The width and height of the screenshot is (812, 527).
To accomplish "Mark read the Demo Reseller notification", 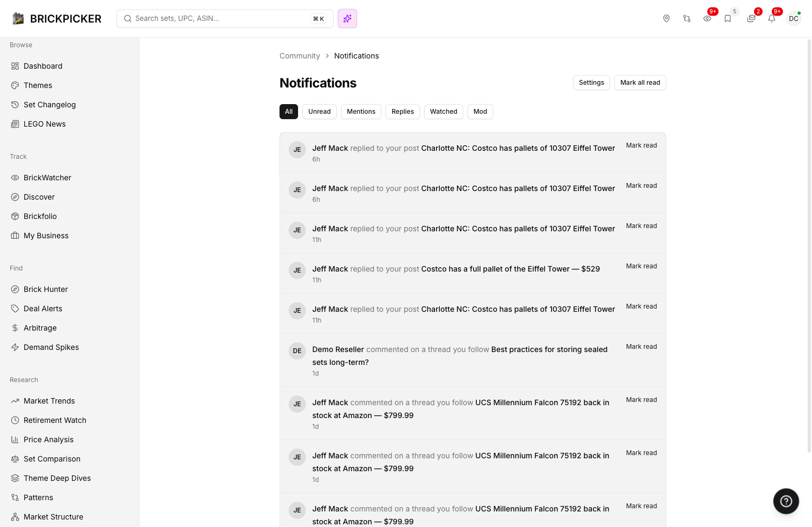I will 641,347.
